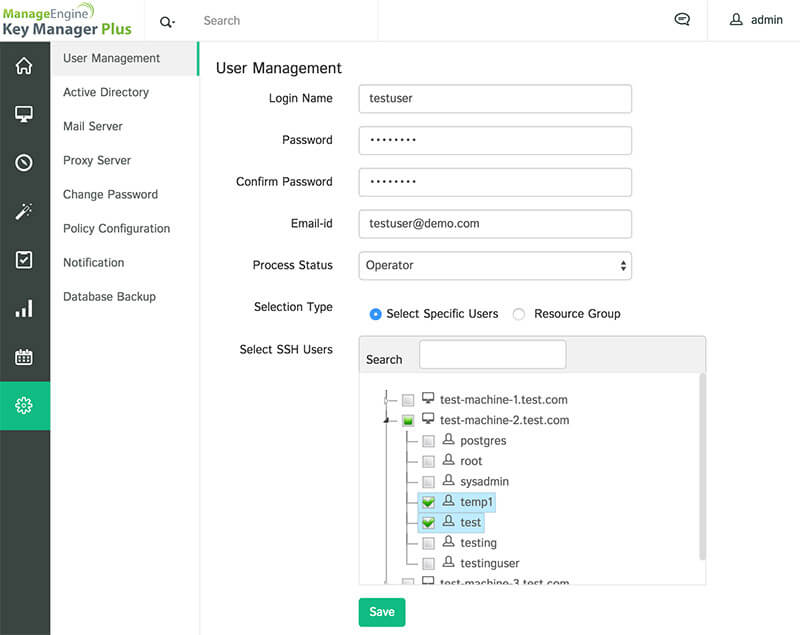Open the checklist audit sidebar icon
The width and height of the screenshot is (800, 635).
pyautogui.click(x=24, y=260)
